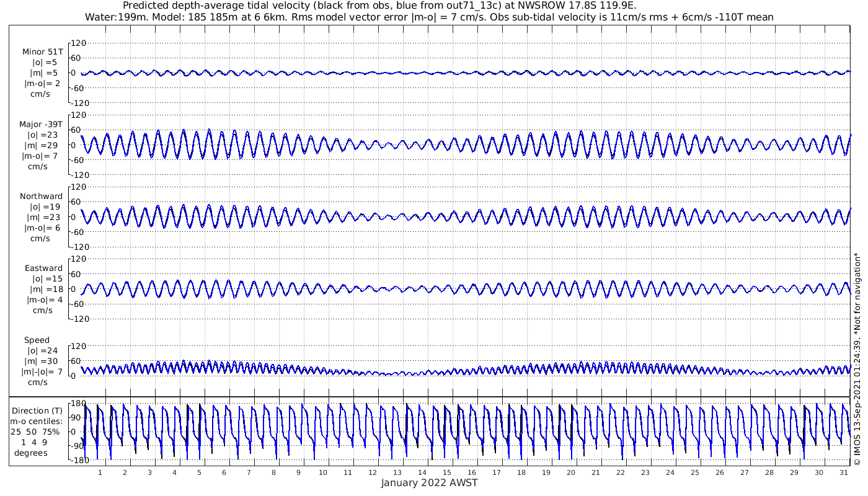Click day "29" on the date axis
The image size is (868, 496).
pos(794,472)
